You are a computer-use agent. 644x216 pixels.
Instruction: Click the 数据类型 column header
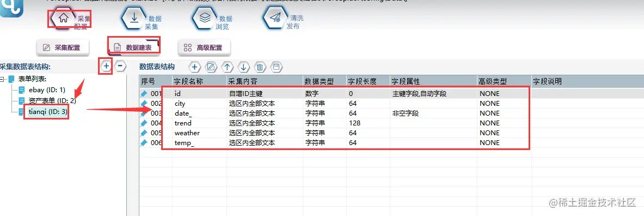[324, 81]
